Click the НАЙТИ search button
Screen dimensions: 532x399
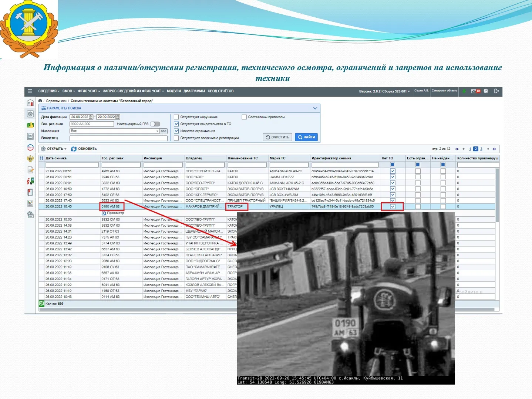[x=306, y=137]
